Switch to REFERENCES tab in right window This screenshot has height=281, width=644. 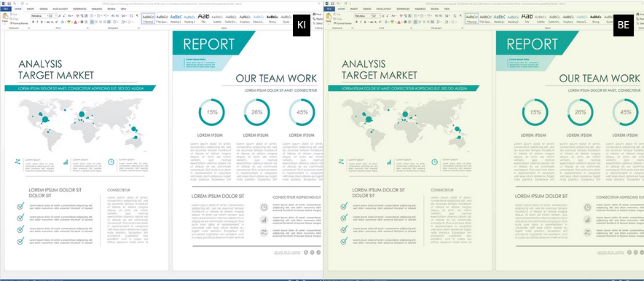coord(404,9)
